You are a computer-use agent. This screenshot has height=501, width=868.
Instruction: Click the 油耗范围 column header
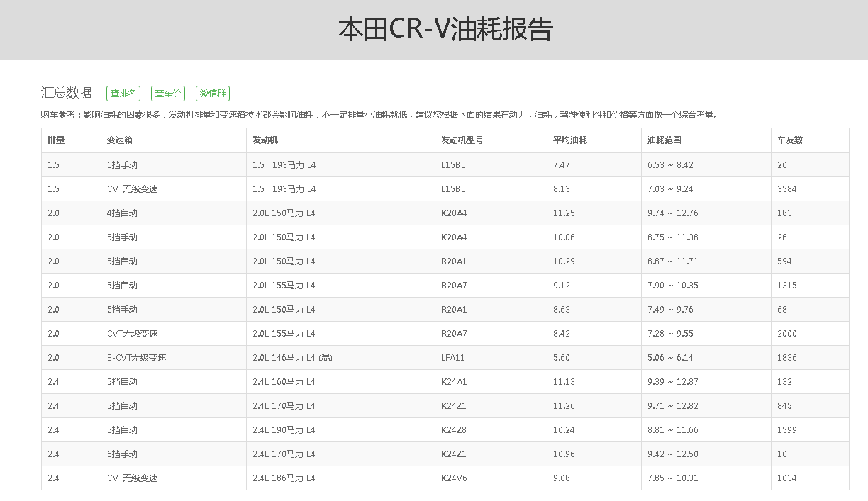pyautogui.click(x=664, y=140)
